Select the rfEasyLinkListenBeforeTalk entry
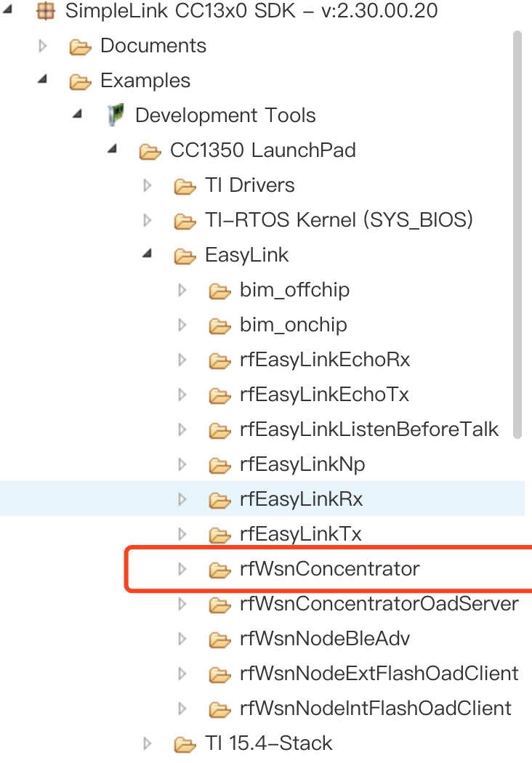 pyautogui.click(x=368, y=429)
